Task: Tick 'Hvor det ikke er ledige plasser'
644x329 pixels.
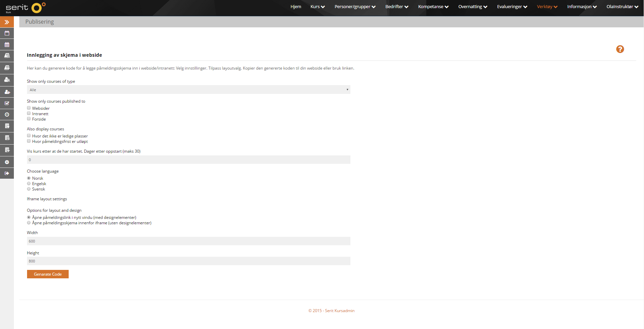Action: pos(29,136)
